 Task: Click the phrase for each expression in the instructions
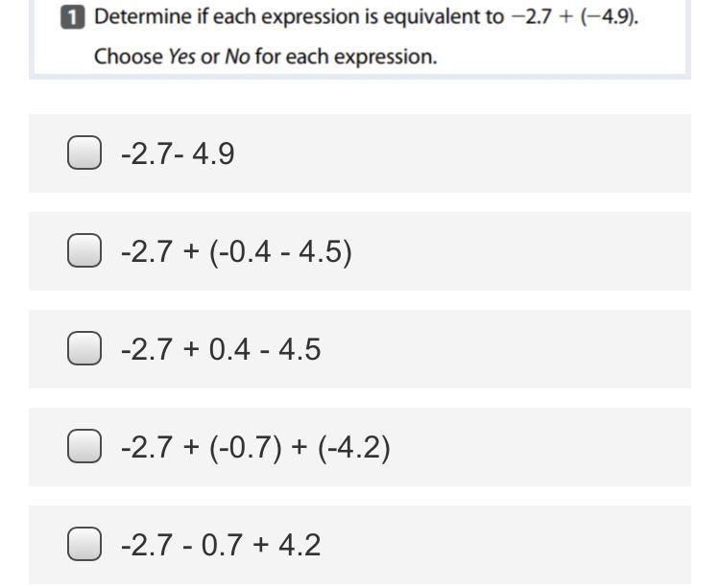[346, 57]
